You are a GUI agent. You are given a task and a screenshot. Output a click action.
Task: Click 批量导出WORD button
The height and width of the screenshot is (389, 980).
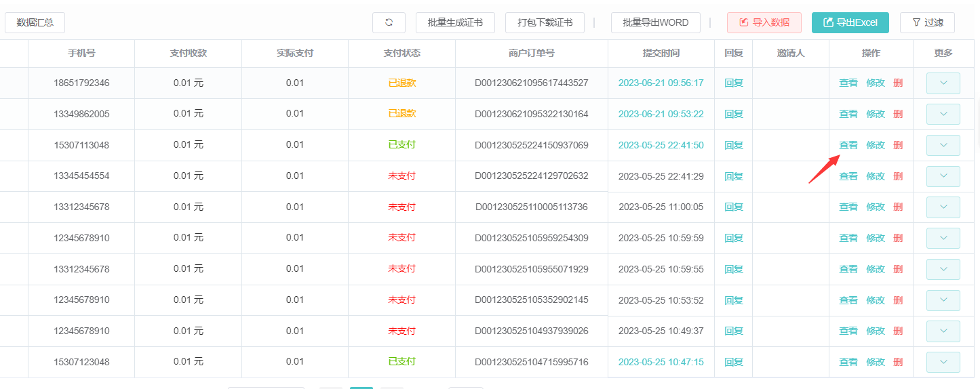(x=656, y=22)
